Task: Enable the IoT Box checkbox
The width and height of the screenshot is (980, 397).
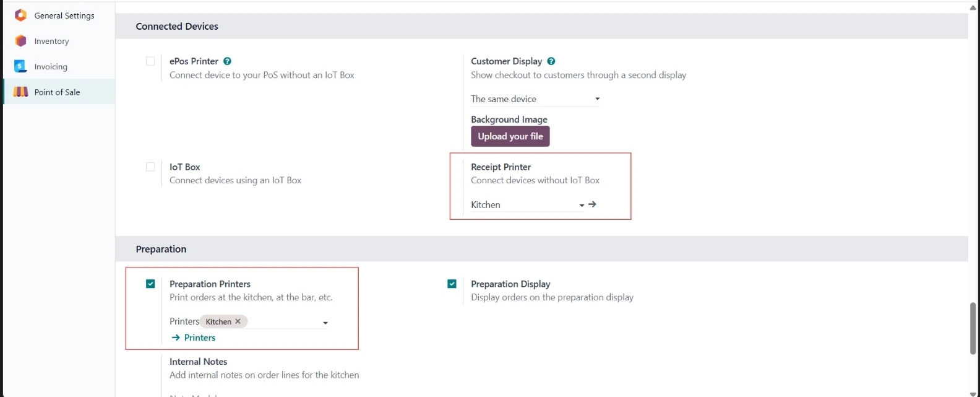Action: [150, 167]
